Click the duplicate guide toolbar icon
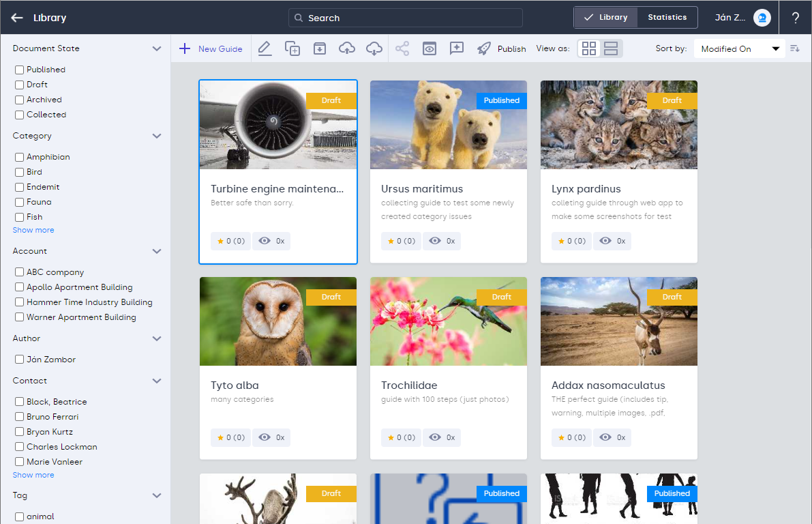This screenshot has height=524, width=812. [x=292, y=48]
